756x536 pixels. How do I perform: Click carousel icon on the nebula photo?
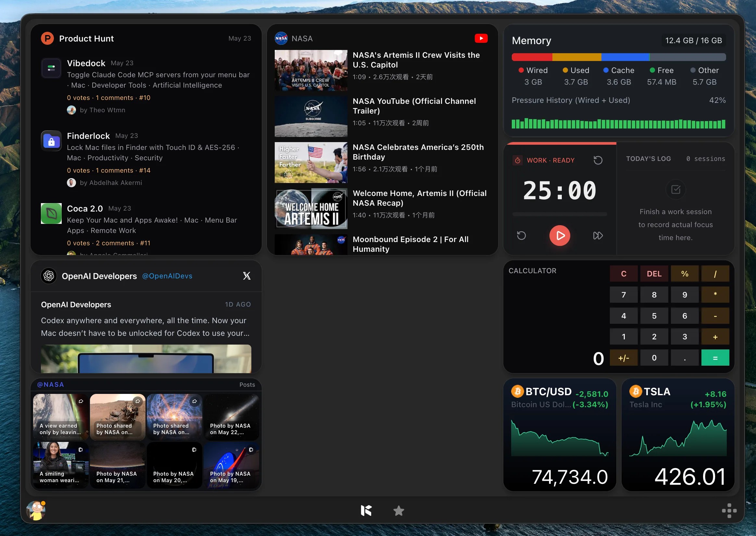(x=195, y=402)
